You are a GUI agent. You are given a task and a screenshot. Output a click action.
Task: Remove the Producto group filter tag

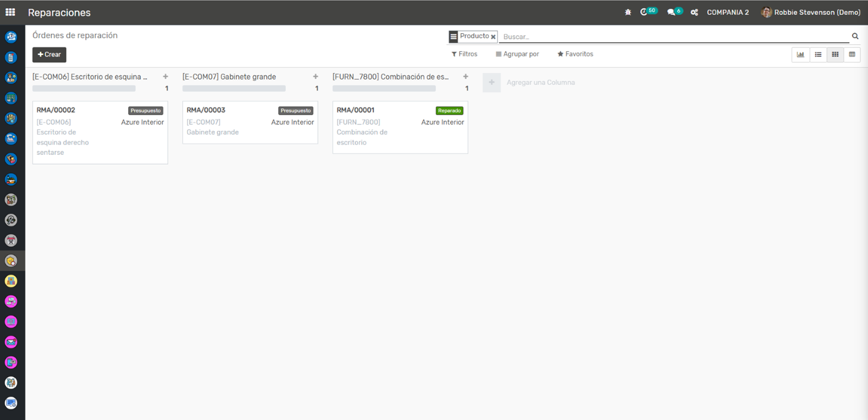point(493,37)
